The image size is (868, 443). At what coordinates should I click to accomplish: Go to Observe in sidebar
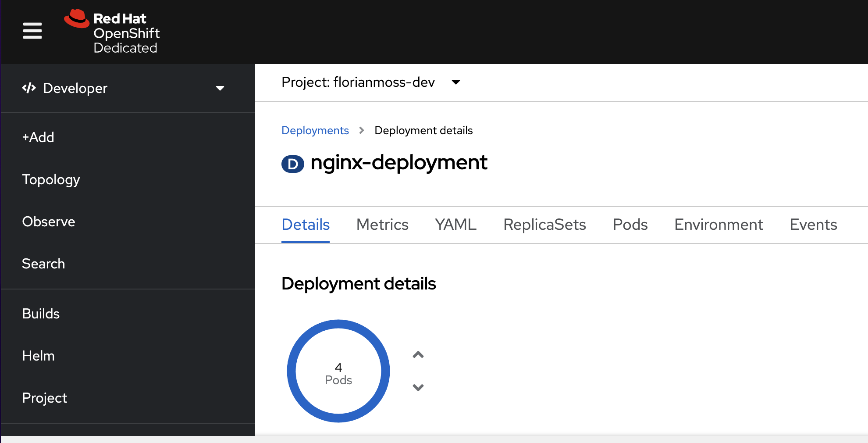[49, 221]
